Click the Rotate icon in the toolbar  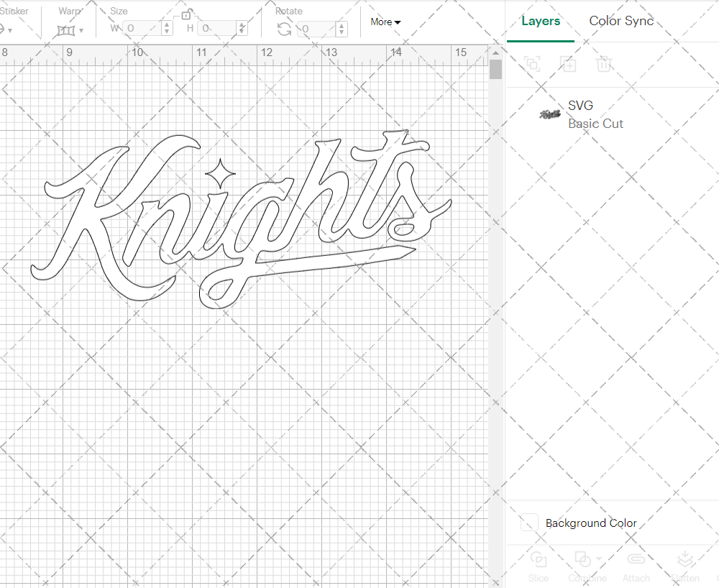[284, 28]
